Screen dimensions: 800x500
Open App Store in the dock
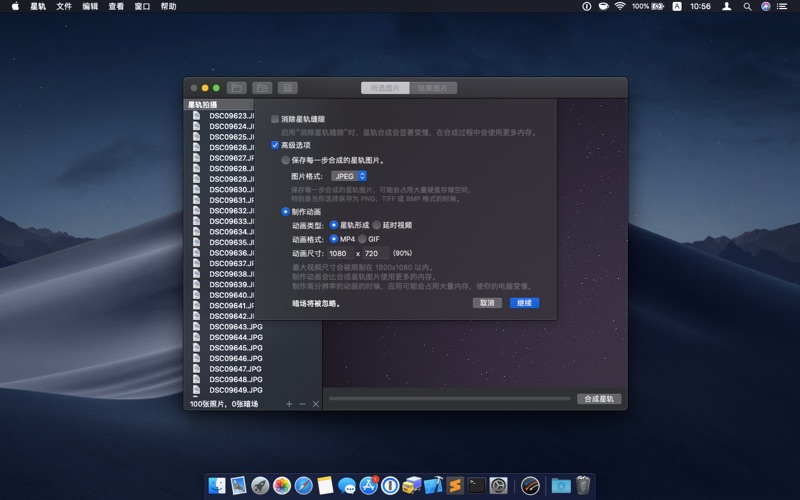[369, 486]
